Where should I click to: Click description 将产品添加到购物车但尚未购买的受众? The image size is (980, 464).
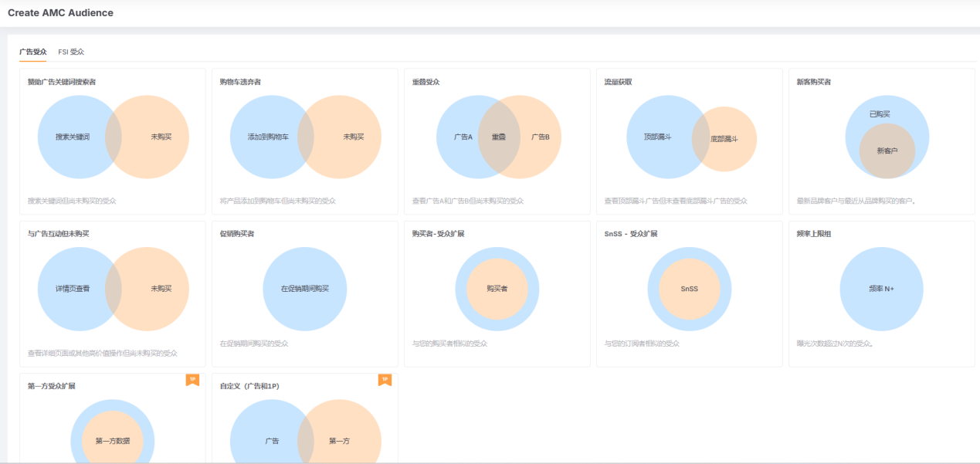[x=278, y=201]
